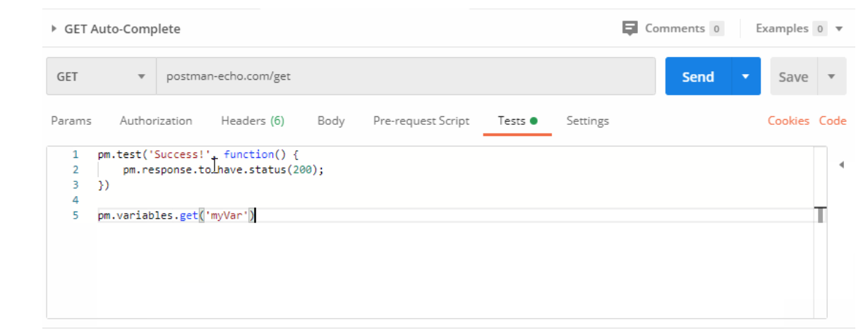Switch to the Body tab

(x=331, y=121)
